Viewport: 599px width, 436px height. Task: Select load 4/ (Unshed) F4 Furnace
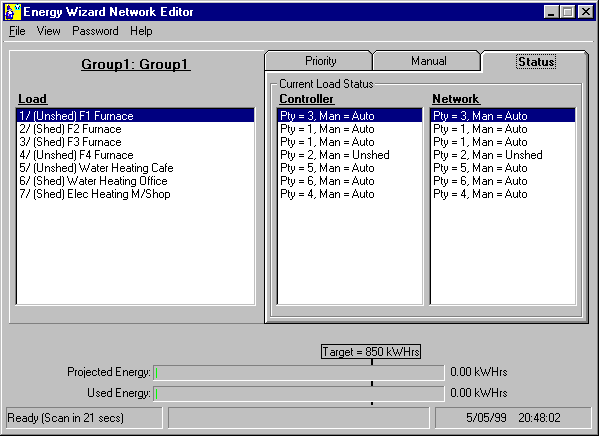(136, 155)
